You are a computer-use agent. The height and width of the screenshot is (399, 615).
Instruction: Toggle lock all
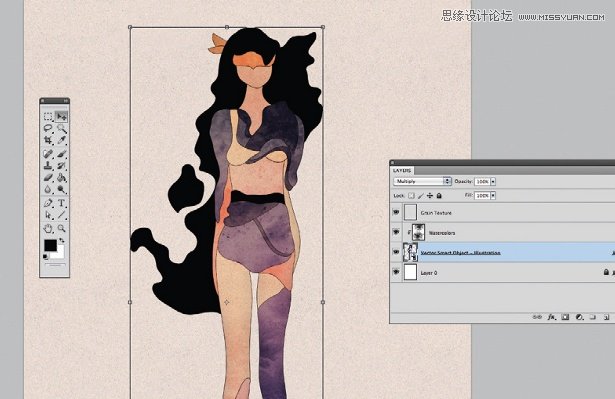(x=439, y=195)
